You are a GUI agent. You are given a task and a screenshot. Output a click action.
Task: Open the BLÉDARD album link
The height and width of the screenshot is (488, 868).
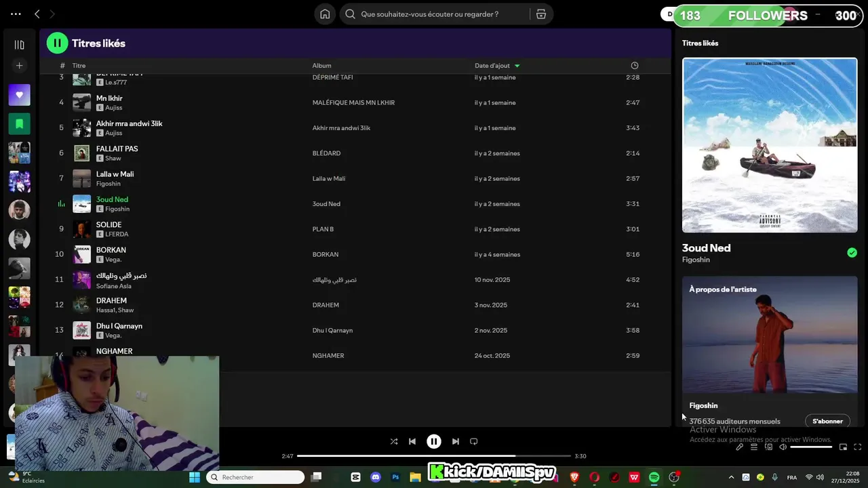pyautogui.click(x=326, y=153)
